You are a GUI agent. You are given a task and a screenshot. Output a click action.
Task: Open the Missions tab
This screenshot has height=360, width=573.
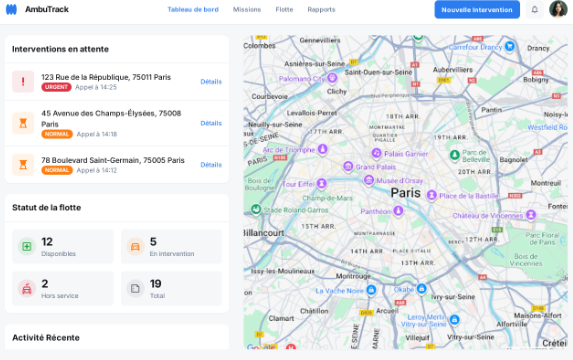coord(247,10)
